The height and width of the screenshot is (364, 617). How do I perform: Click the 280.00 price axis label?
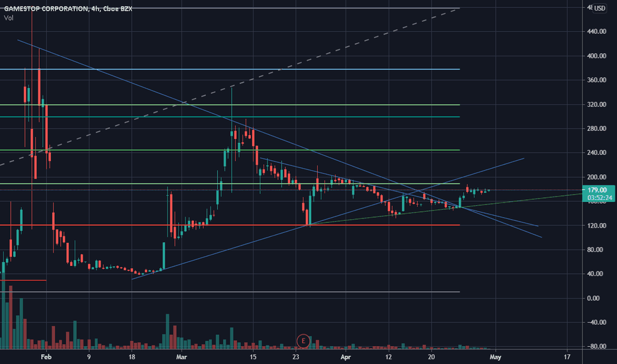(x=596, y=128)
